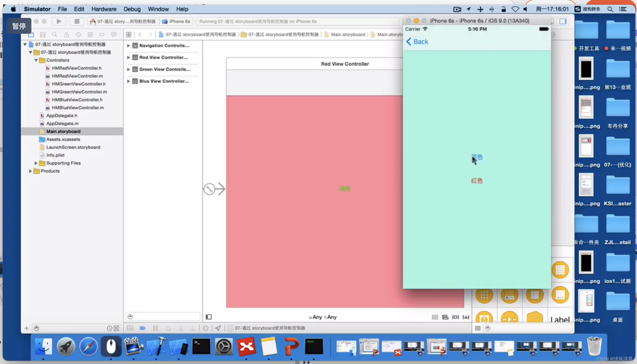Click the Run button to build project
Viewport: 637px width, 364px height.
tap(59, 21)
